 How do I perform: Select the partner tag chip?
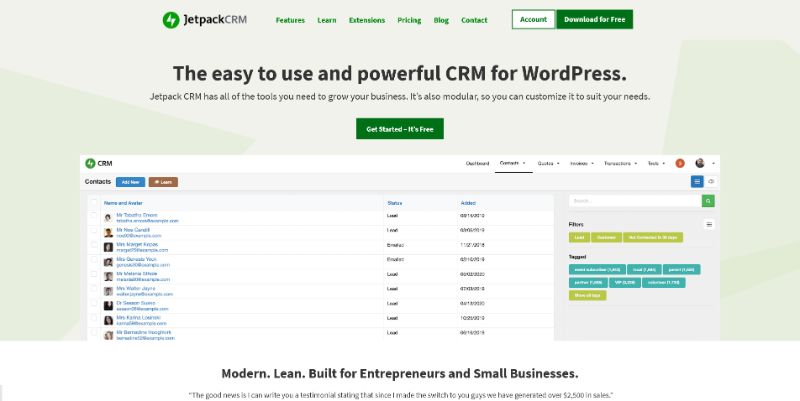pos(588,282)
